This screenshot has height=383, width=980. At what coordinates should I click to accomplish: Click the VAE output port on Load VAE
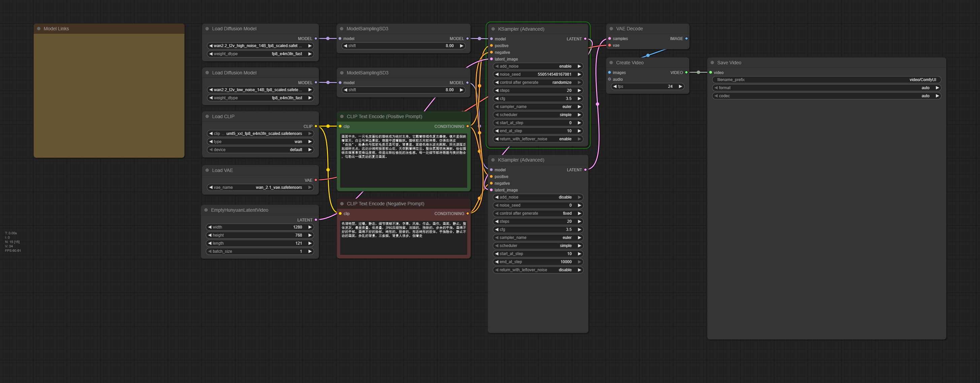click(316, 180)
